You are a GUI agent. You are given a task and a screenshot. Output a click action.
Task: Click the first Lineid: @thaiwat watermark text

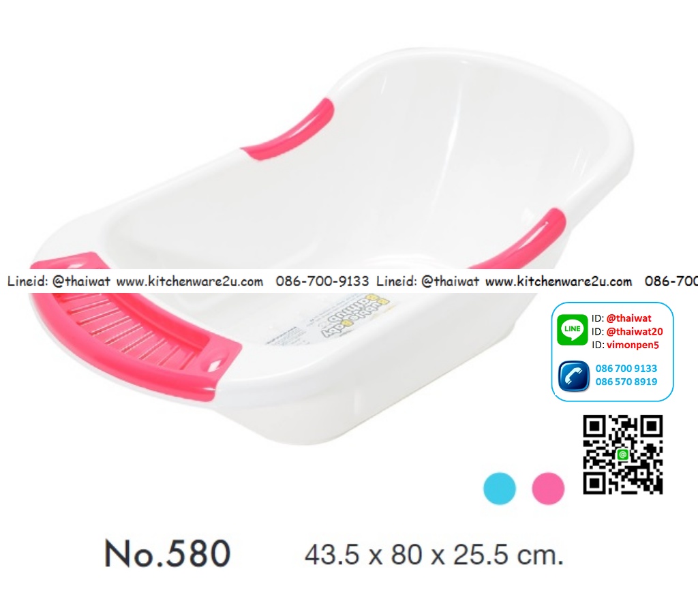point(59,281)
